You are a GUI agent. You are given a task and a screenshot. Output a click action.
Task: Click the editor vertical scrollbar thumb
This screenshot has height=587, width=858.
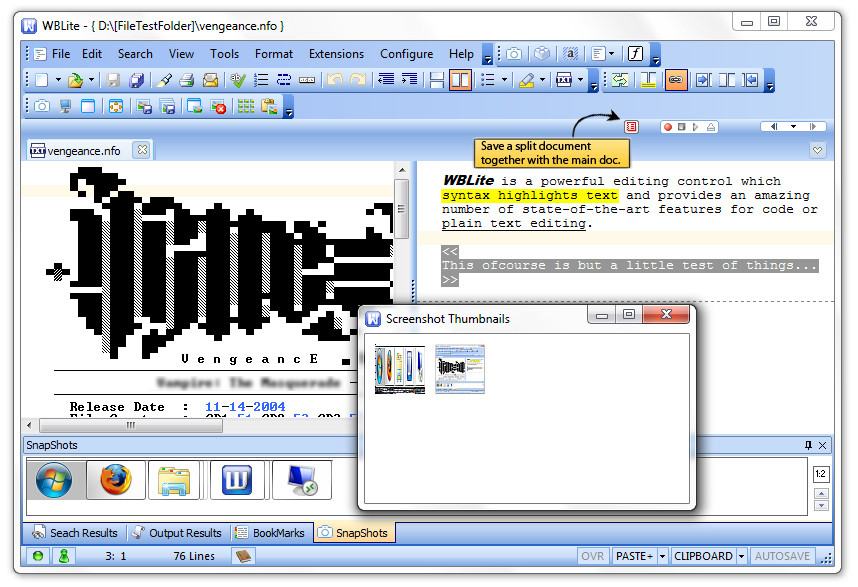pos(402,208)
